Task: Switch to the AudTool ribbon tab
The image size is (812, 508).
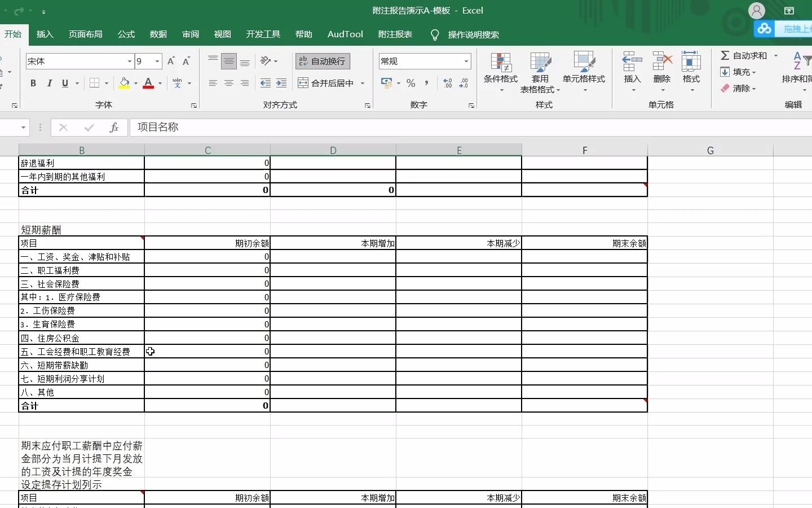Action: tap(345, 34)
